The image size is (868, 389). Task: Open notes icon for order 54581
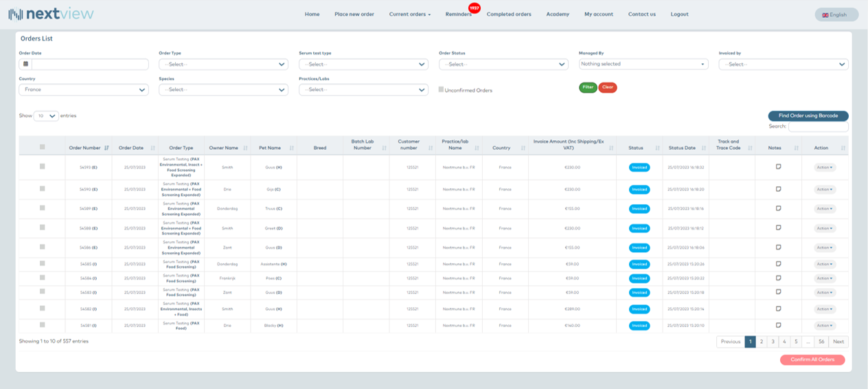point(778,325)
